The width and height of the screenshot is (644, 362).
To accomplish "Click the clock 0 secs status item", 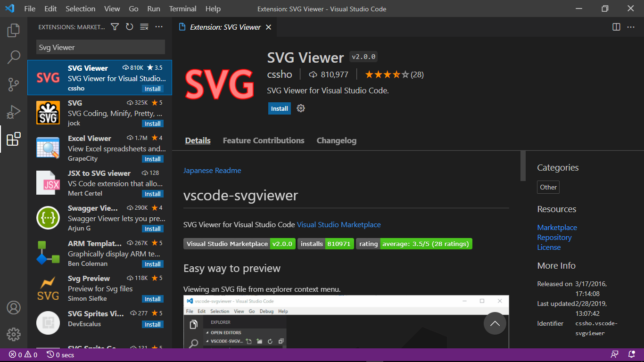I will coord(60,355).
